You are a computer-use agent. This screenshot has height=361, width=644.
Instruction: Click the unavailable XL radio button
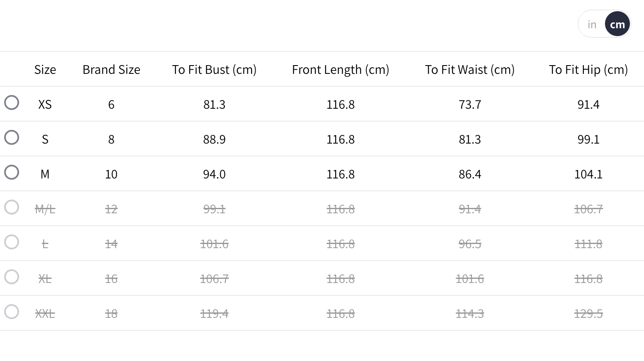click(12, 277)
